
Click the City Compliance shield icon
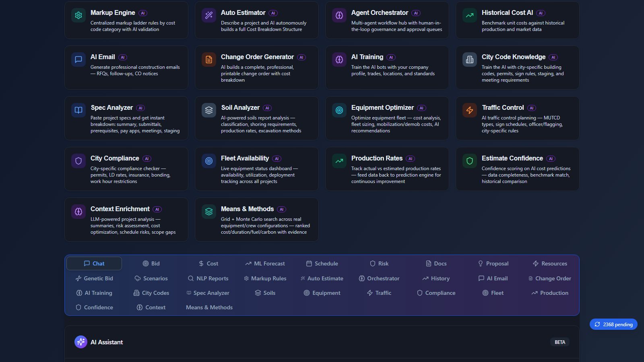click(78, 161)
